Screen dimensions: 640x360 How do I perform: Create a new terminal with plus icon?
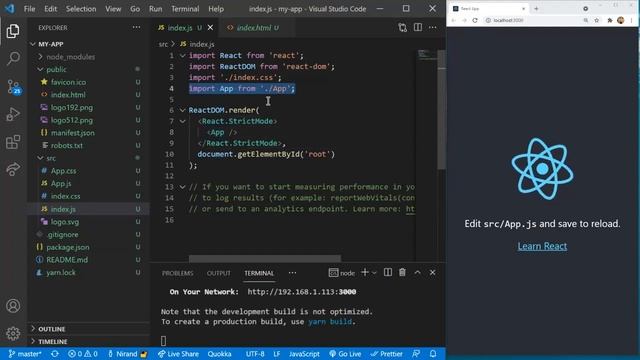(365, 272)
